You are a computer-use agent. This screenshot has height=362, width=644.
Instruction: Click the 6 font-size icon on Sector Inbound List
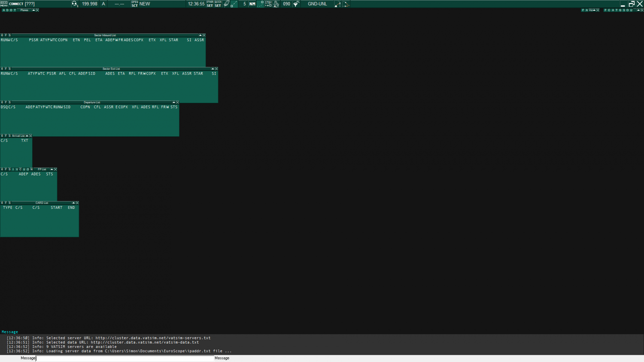pyautogui.click(x=2, y=35)
